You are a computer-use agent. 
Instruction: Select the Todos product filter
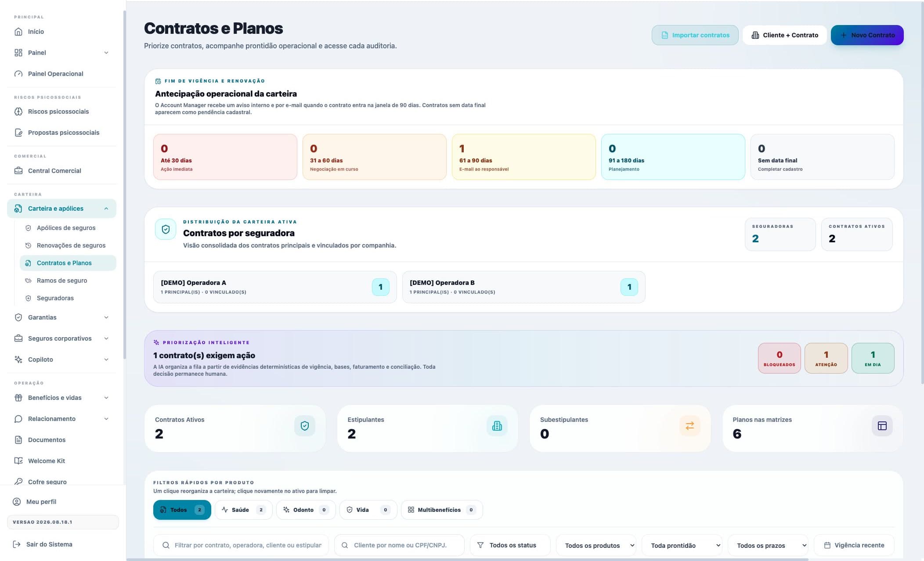182,510
